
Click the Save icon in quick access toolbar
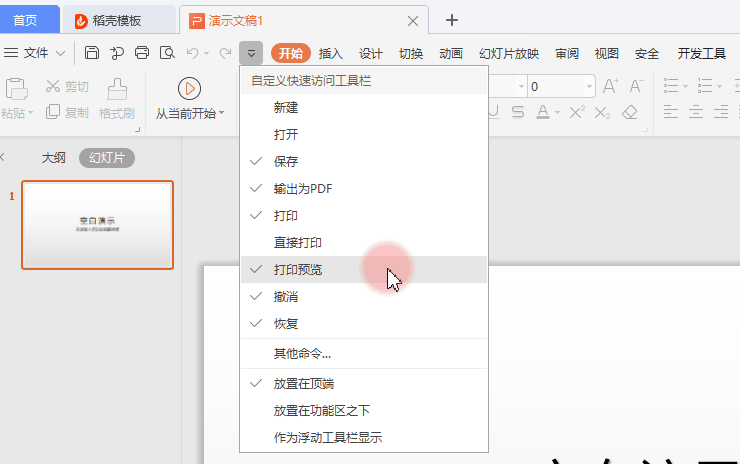tap(92, 52)
